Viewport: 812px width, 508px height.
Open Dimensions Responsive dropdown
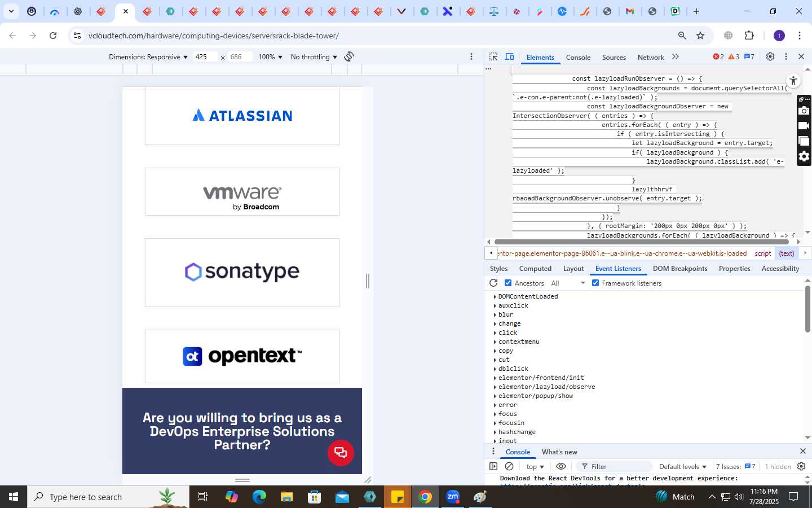pos(148,57)
